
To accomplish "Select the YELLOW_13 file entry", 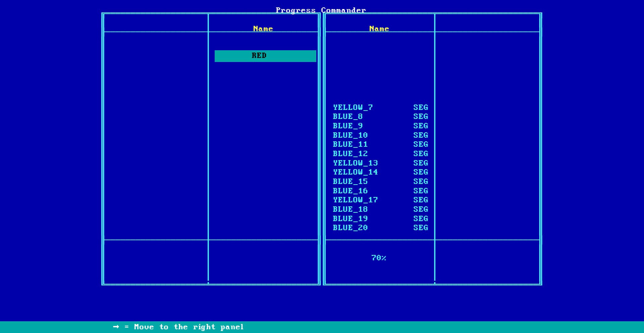I will click(x=355, y=163).
